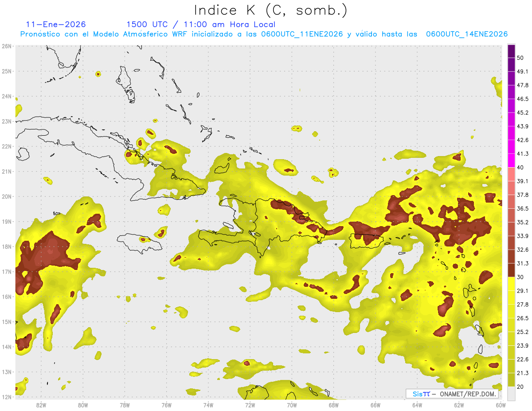Viewport: 532px width, 411px height.
Task: Click the colorbar value 29.1
Action: [x=522, y=291]
